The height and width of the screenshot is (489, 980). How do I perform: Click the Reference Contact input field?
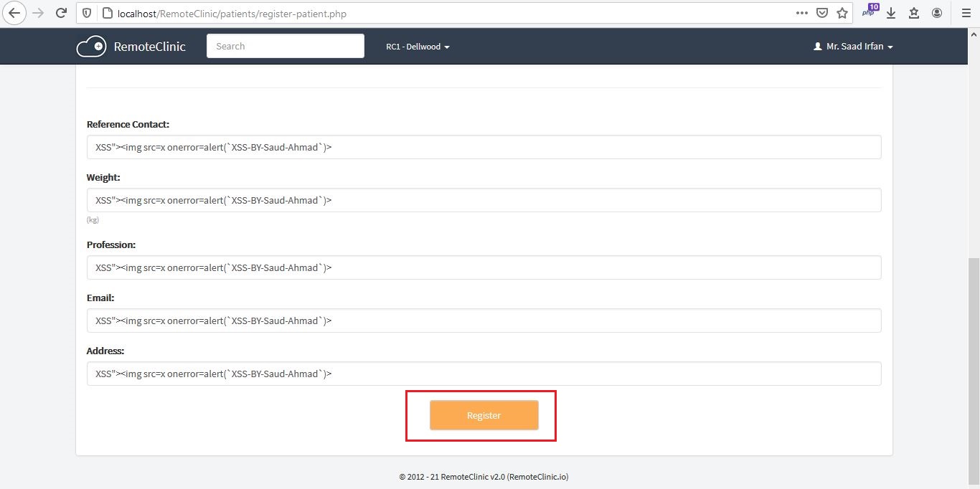484,147
